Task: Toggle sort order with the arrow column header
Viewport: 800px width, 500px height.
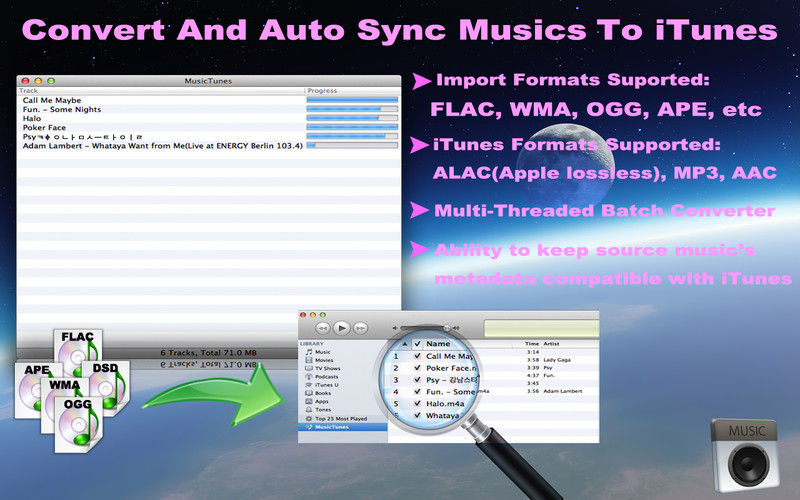Action: click(405, 344)
